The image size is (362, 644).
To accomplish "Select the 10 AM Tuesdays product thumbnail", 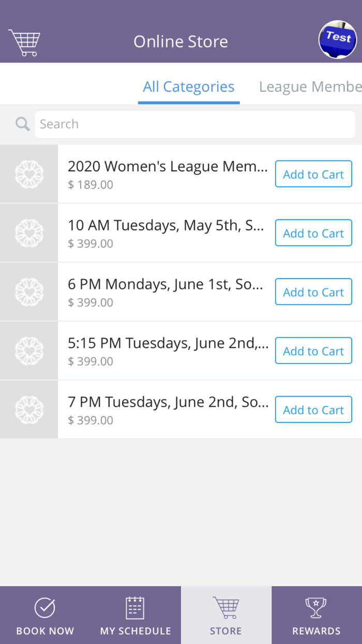I will point(28,232).
